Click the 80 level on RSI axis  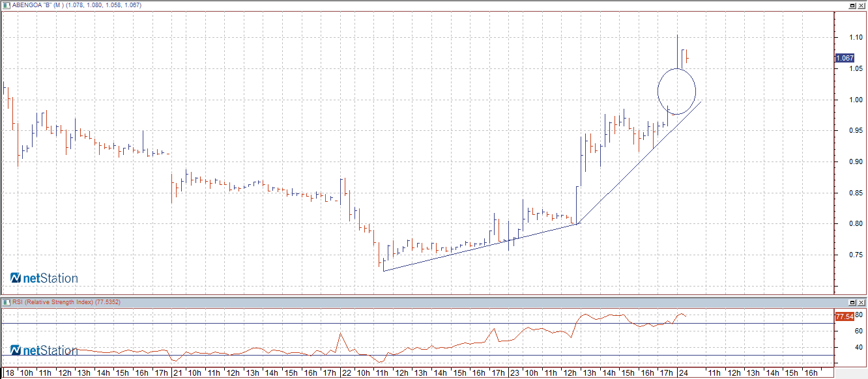click(x=859, y=315)
